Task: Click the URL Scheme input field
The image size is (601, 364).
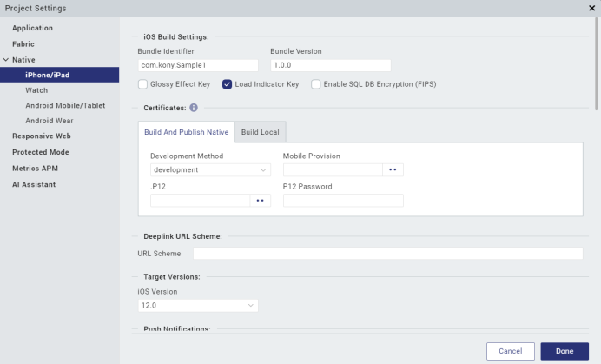Action: pyautogui.click(x=388, y=253)
